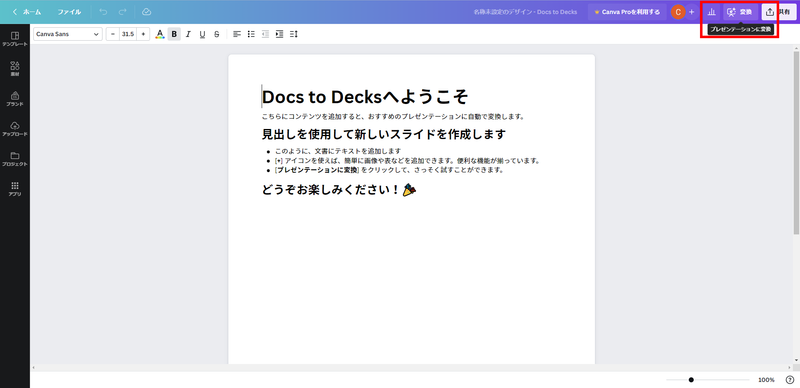Screen dimensions: 800x388
Task: Click the undo arrow icon
Action: point(103,11)
